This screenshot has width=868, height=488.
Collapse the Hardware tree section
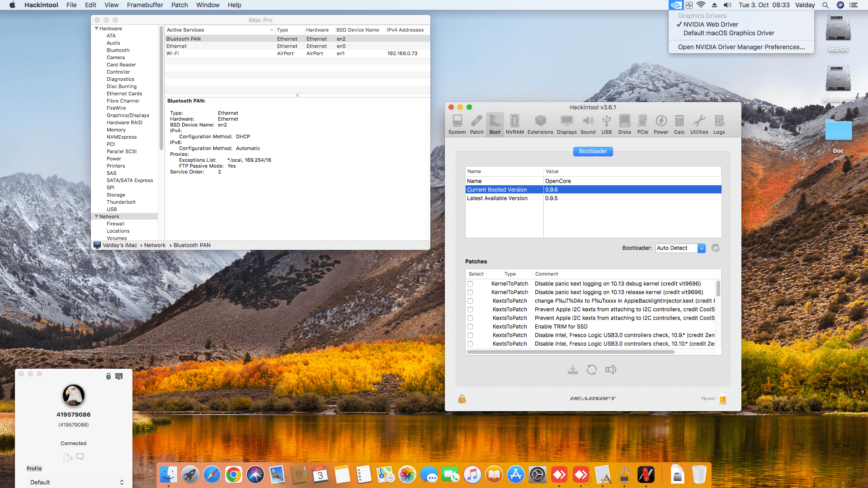pos(96,28)
